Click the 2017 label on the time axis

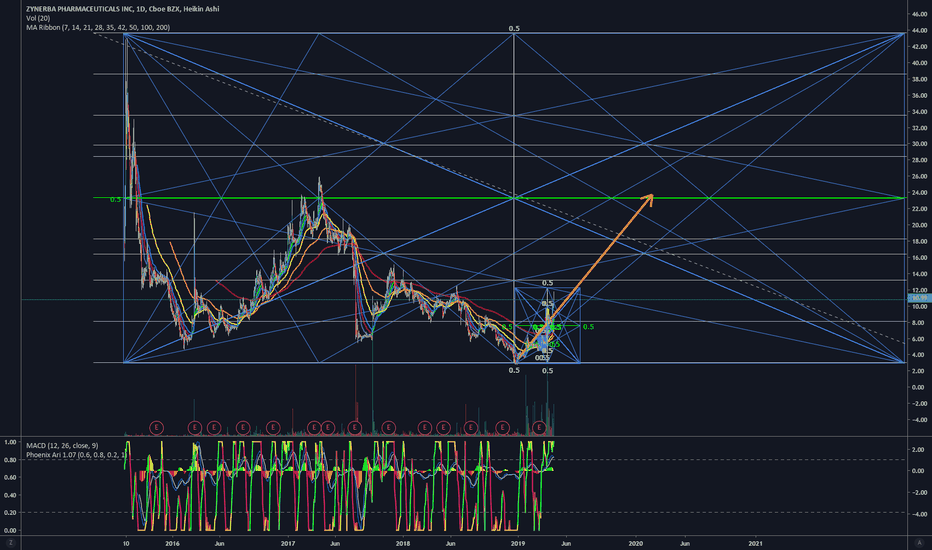(x=288, y=543)
